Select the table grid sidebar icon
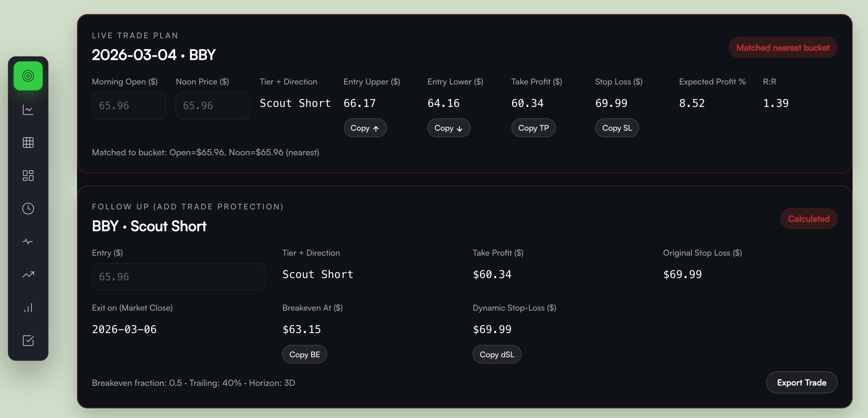Viewport: 868px width, 418px height. [x=28, y=143]
